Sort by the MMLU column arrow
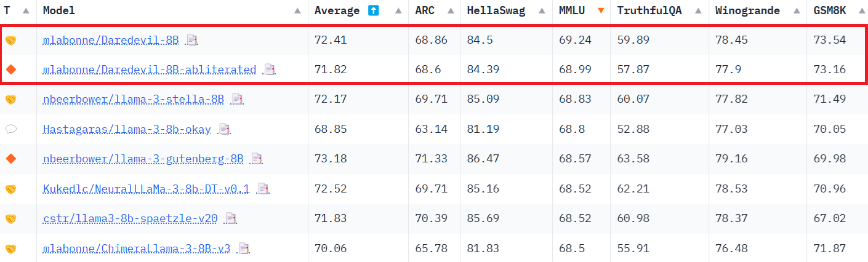This screenshot has width=868, height=262. coord(600,10)
